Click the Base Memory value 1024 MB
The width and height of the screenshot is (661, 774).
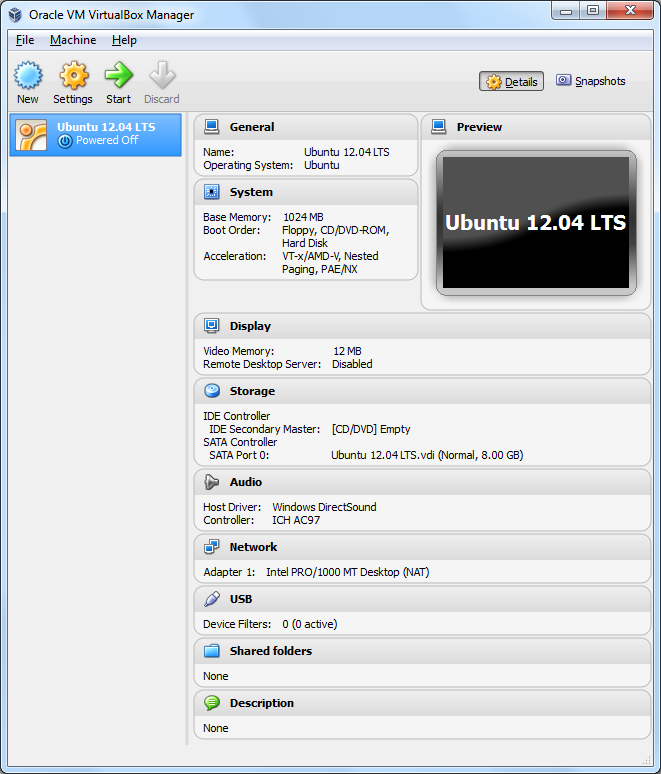click(x=303, y=217)
